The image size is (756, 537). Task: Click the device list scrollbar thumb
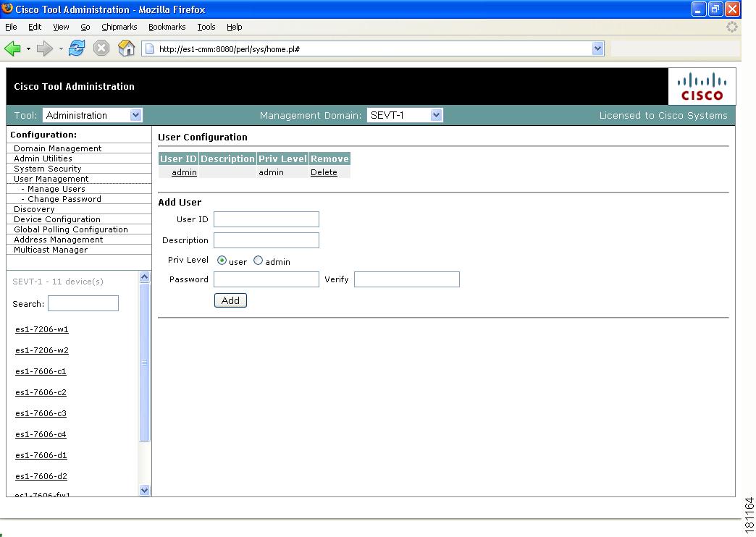144,363
